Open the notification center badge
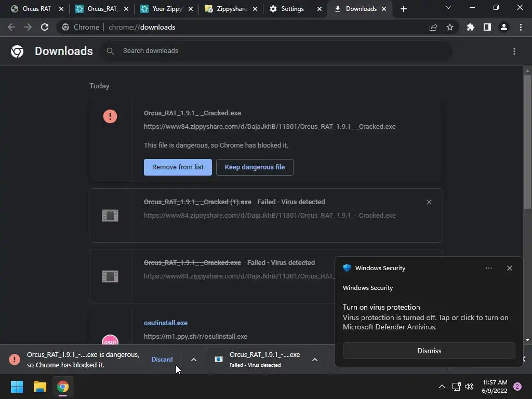 (517, 387)
